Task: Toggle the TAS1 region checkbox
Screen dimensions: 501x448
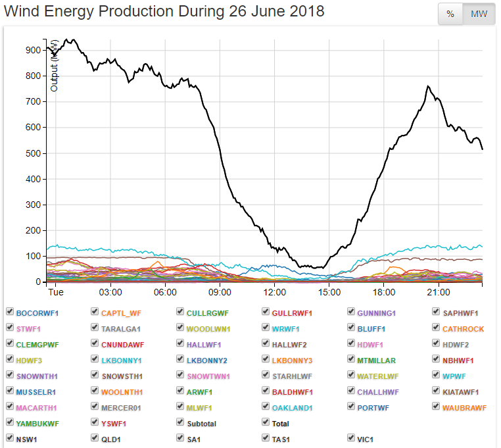Action: pyautogui.click(x=266, y=437)
